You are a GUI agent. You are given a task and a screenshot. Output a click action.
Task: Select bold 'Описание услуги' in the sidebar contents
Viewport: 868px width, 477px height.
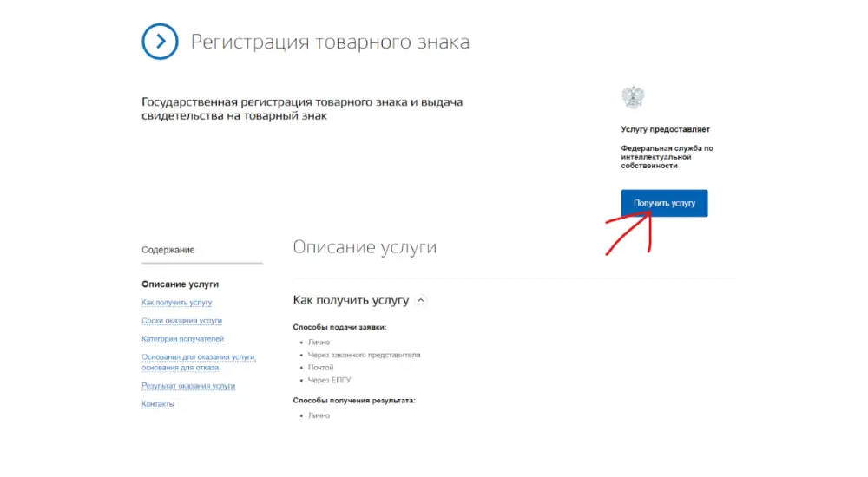click(x=180, y=284)
